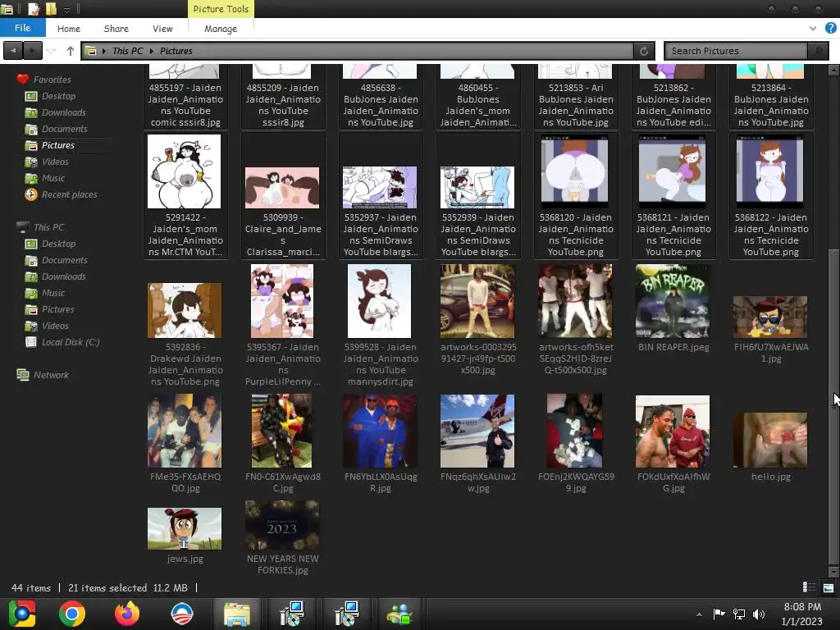The width and height of the screenshot is (840, 630).
Task: Click the colorful Start button on the taskbar
Action: coord(21,614)
